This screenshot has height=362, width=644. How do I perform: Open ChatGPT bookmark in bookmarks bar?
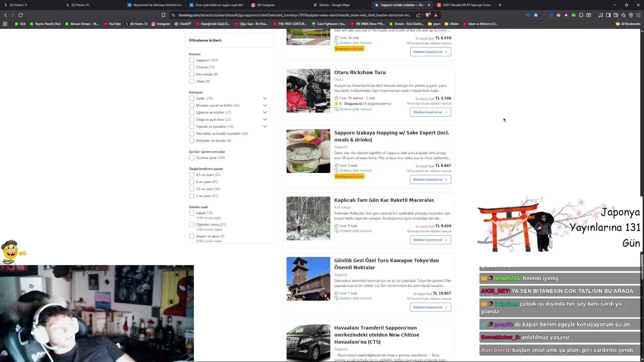click(183, 24)
